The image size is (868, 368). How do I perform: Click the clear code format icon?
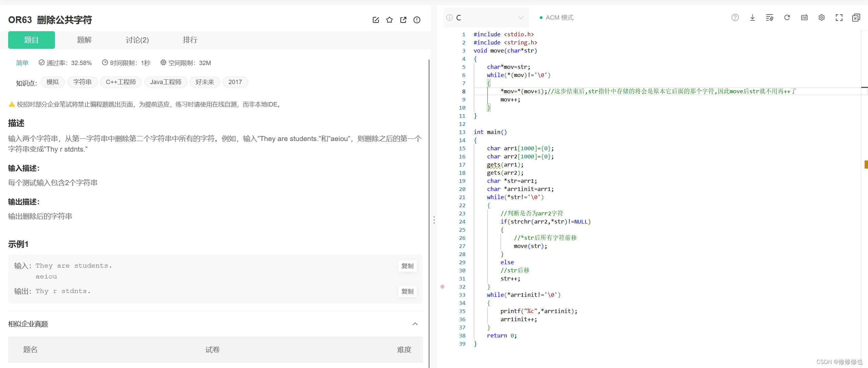click(x=769, y=18)
